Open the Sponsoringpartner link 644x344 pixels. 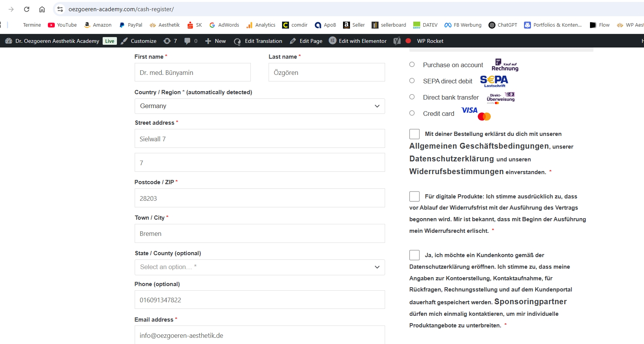531,302
